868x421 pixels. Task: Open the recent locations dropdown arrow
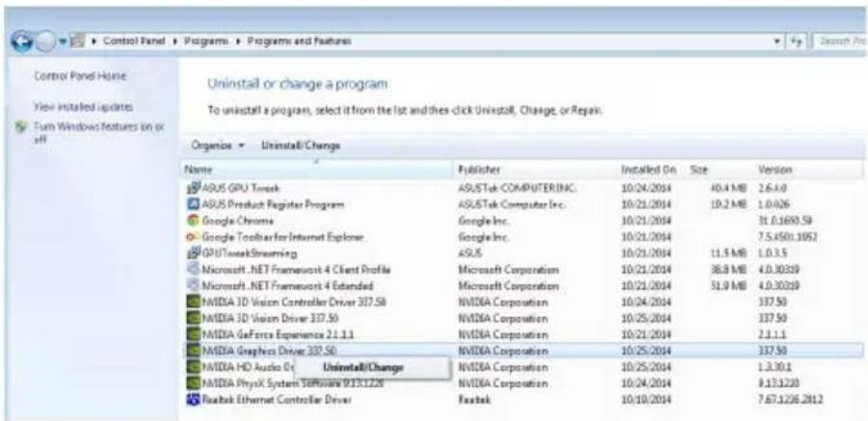pyautogui.click(x=62, y=42)
